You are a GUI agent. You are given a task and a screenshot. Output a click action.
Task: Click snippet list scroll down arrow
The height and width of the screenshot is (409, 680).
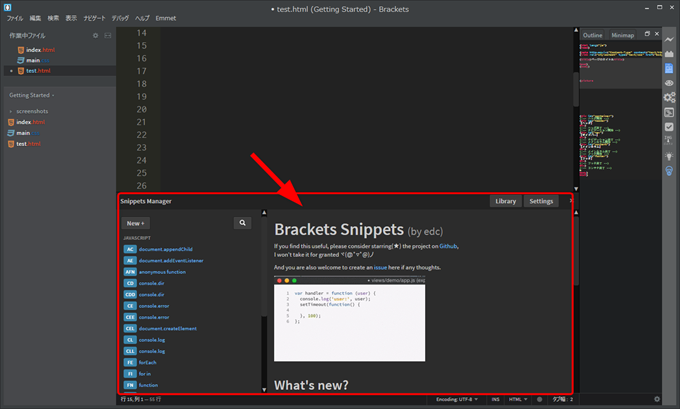pyautogui.click(x=264, y=389)
